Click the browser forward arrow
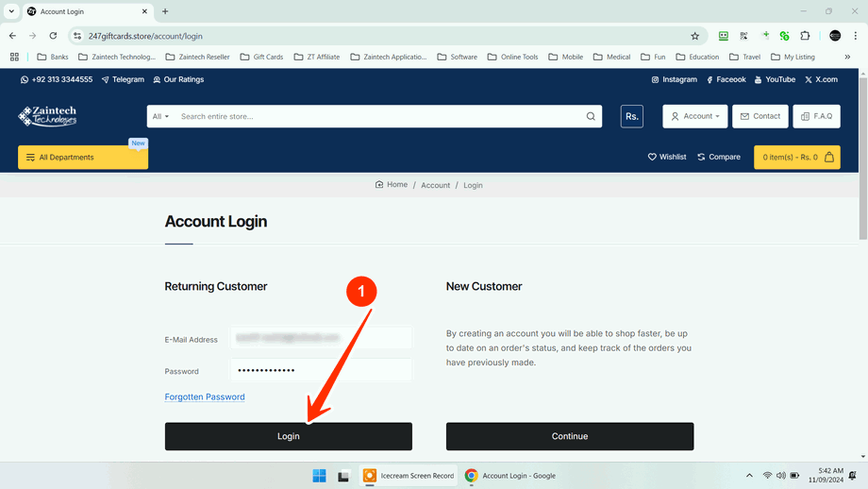 (33, 36)
